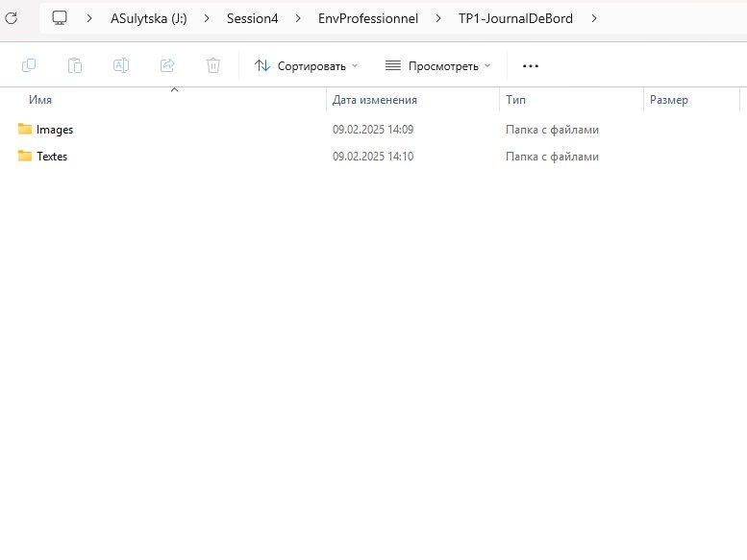This screenshot has height=560, width=747.
Task: Click the Share icon in the toolbar
Action: [x=167, y=65]
